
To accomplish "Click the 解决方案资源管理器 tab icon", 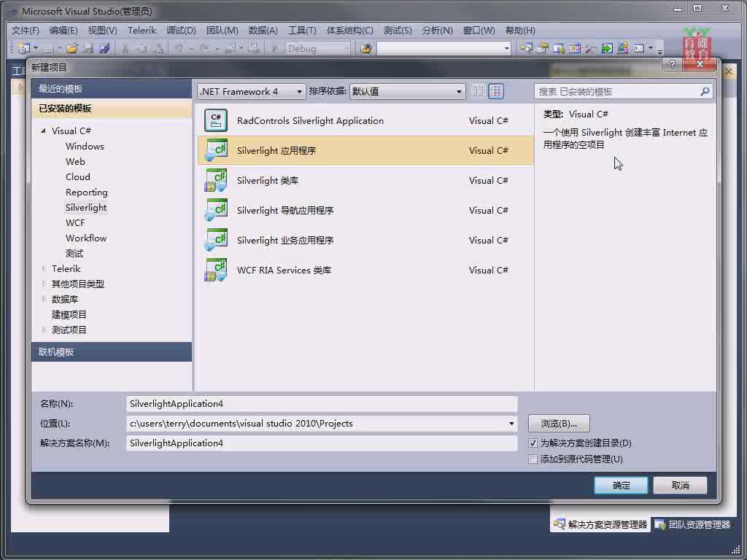I will [x=560, y=524].
